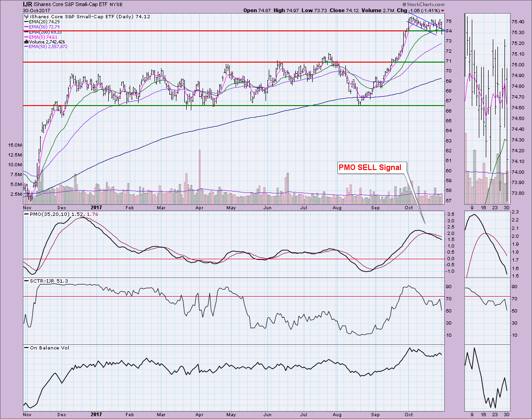Click the Volume bar icon in the legend
Viewport: 532px width, 419px height.
(26, 42)
